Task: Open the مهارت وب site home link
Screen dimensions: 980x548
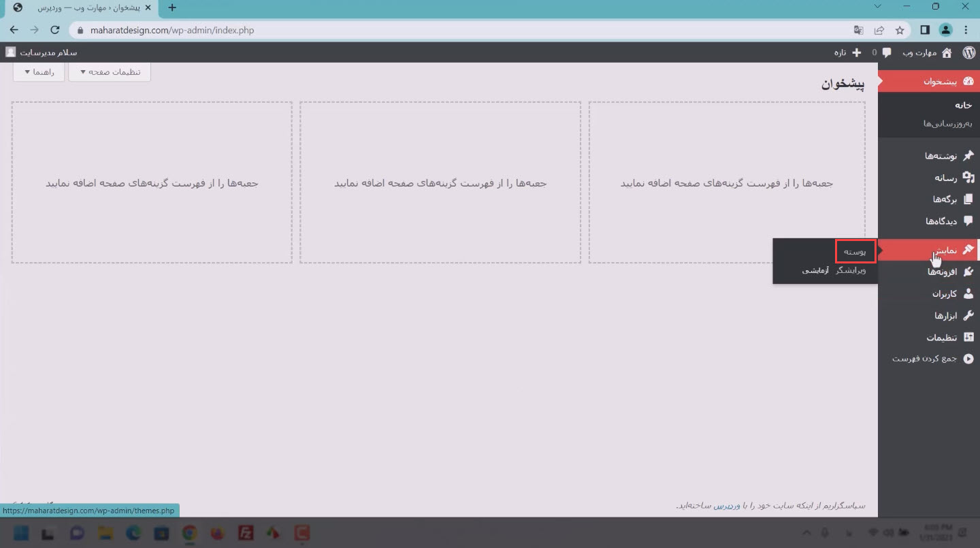Action: point(927,52)
